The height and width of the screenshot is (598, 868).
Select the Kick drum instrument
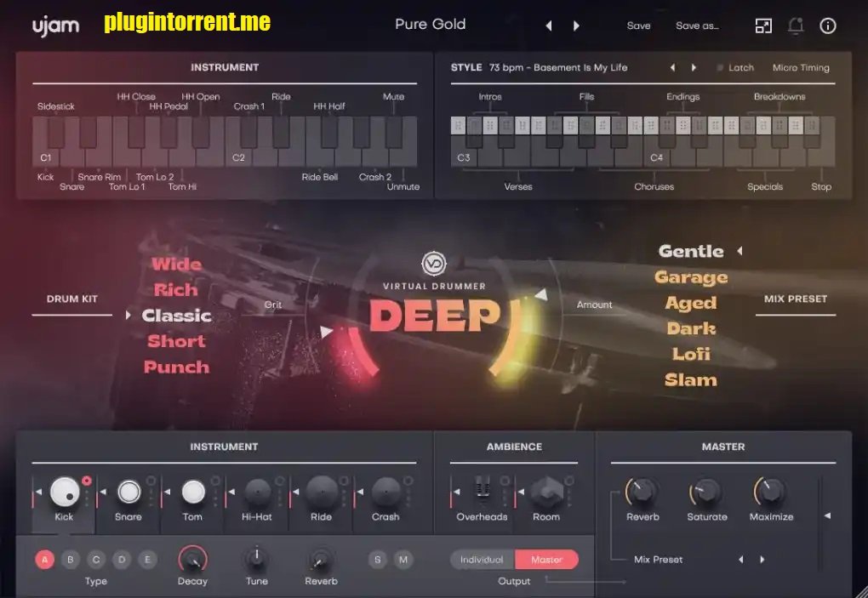[65, 491]
